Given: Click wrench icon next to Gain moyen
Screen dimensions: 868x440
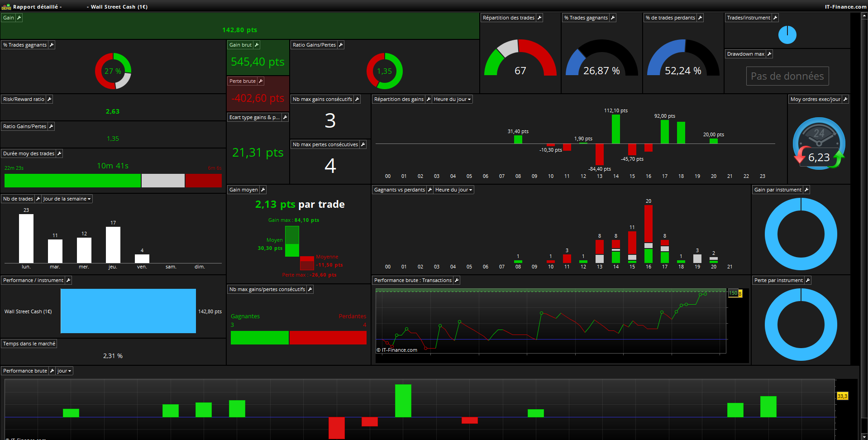Looking at the screenshot, I should pos(263,190).
